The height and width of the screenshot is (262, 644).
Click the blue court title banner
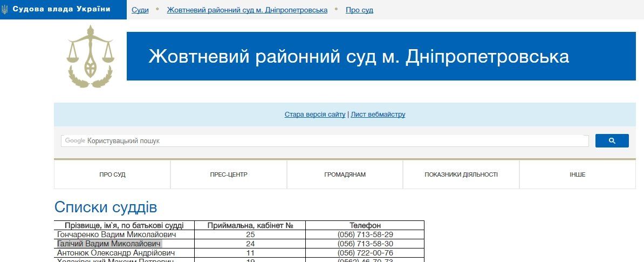click(x=381, y=56)
